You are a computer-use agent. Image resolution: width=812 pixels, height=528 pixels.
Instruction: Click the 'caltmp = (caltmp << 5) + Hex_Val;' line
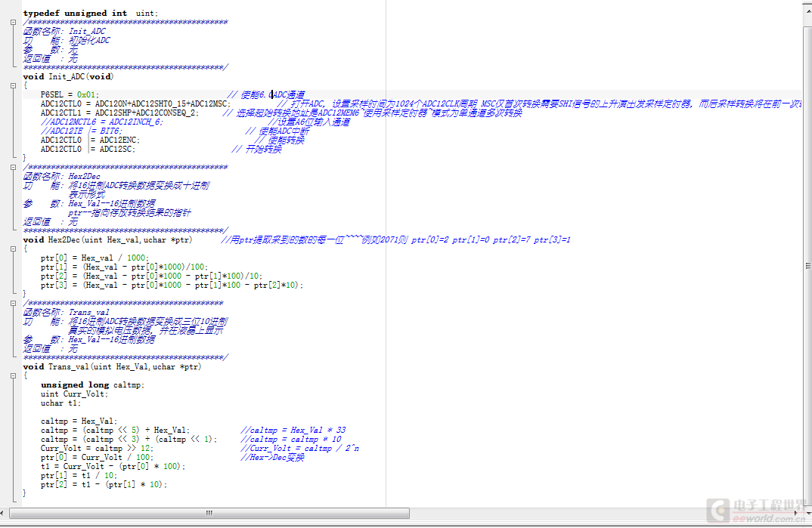(x=116, y=431)
